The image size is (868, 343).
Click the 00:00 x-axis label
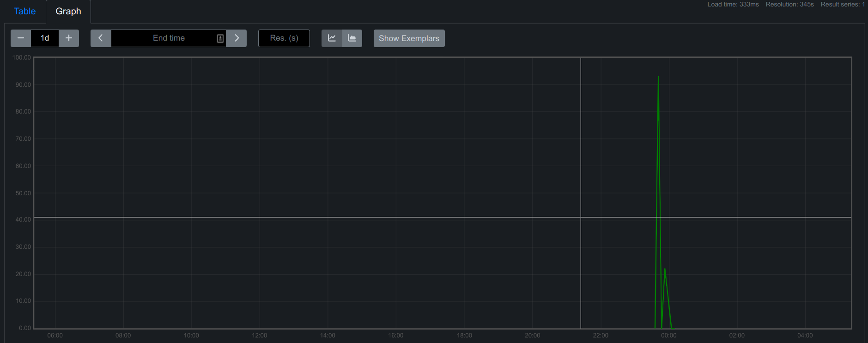tap(669, 336)
